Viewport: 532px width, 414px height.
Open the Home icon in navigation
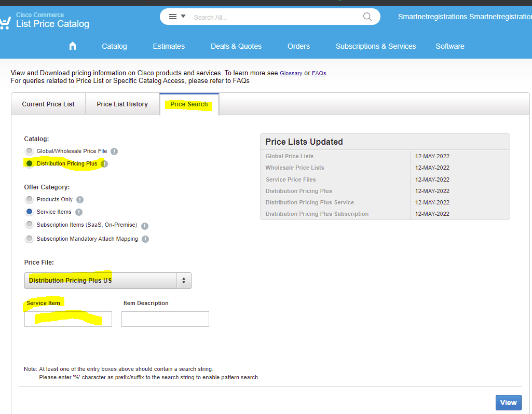tap(73, 46)
